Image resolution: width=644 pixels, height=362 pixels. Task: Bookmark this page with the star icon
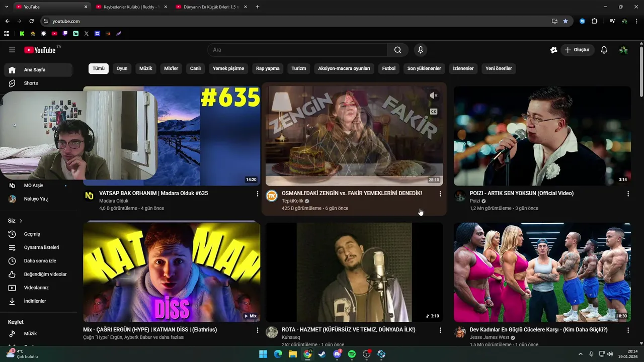[x=566, y=21]
